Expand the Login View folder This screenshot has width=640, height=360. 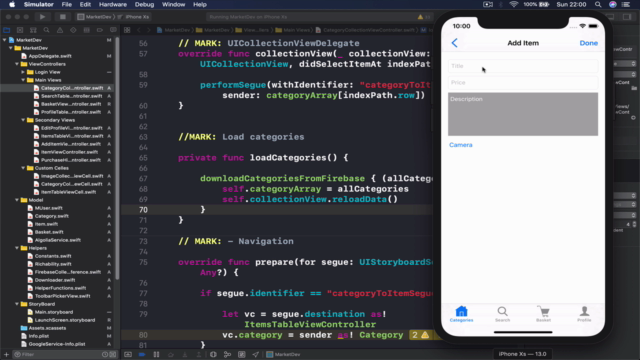pos(23,72)
